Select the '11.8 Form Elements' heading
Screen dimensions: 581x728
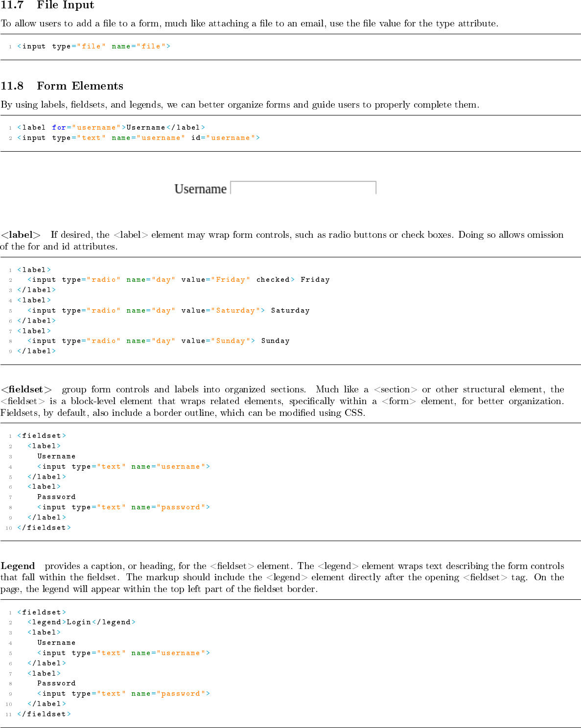(x=62, y=86)
